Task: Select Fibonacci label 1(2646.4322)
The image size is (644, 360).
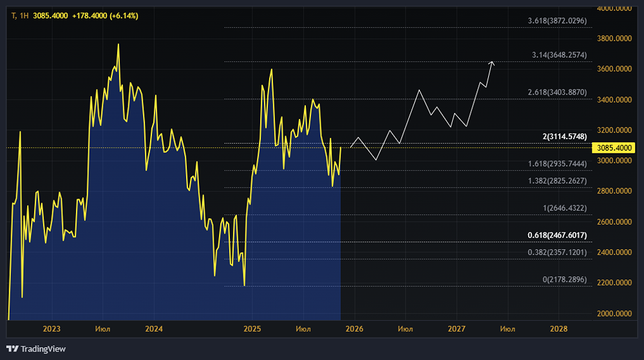Action: pyautogui.click(x=565, y=208)
